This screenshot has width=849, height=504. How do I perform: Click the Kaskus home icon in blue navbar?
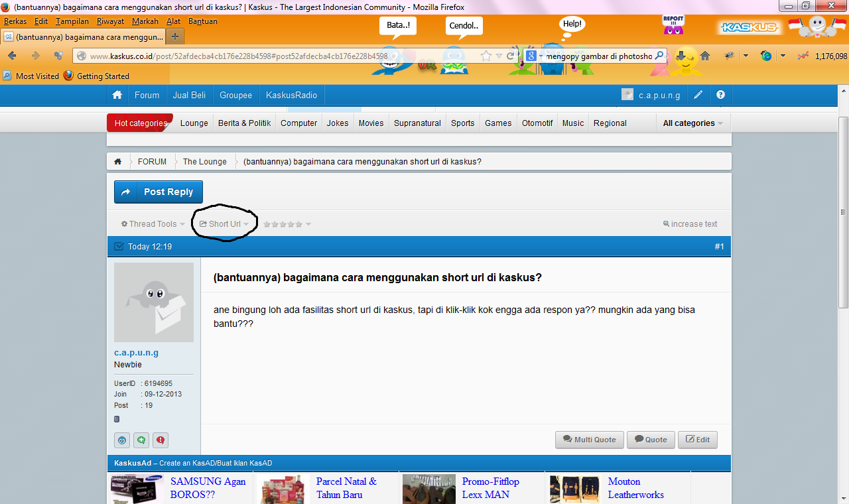pos(117,95)
